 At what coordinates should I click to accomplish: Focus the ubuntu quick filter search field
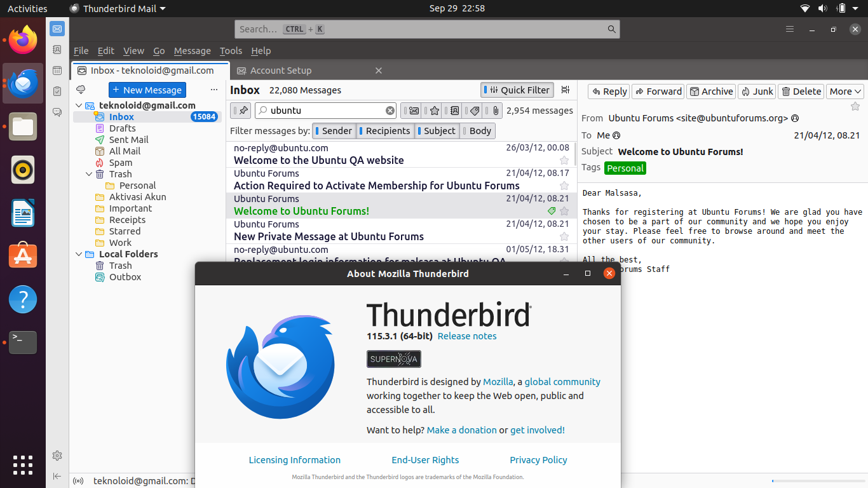click(x=325, y=111)
